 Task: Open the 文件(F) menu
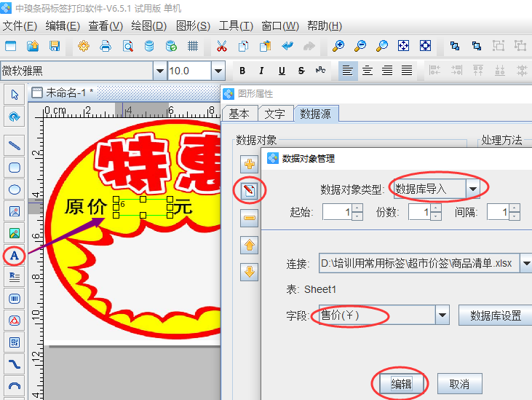[x=20, y=26]
